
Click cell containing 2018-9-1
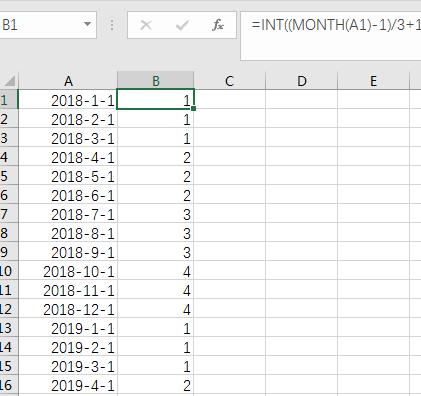point(68,252)
